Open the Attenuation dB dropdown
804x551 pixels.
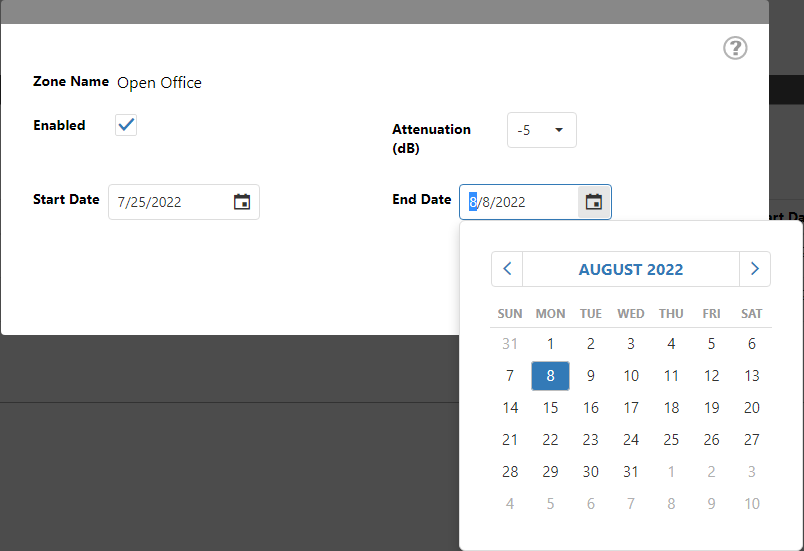click(541, 130)
